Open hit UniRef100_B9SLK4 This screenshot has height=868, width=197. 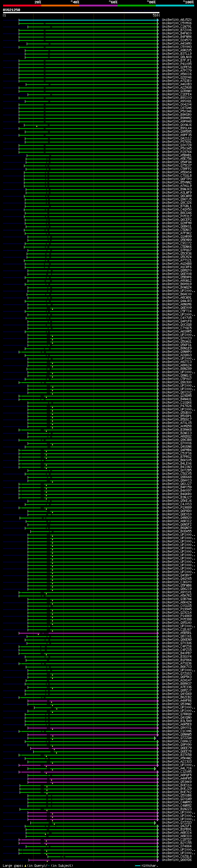coord(177,128)
